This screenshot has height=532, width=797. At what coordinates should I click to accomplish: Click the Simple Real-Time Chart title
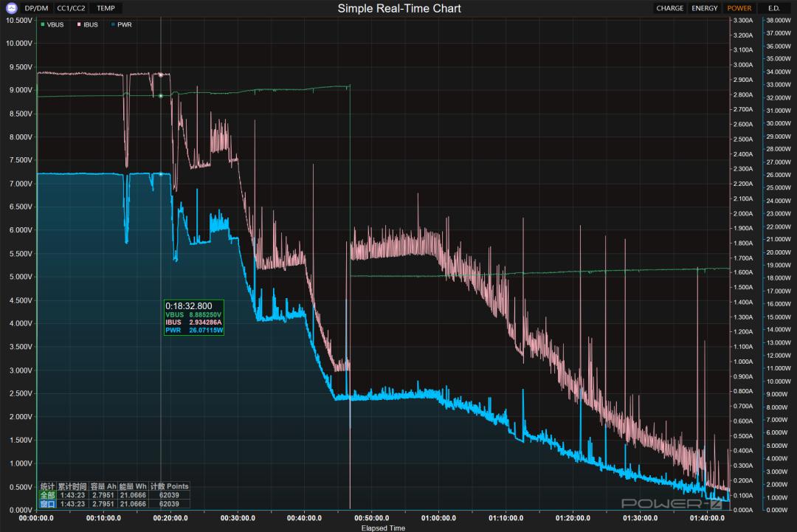coord(399,8)
